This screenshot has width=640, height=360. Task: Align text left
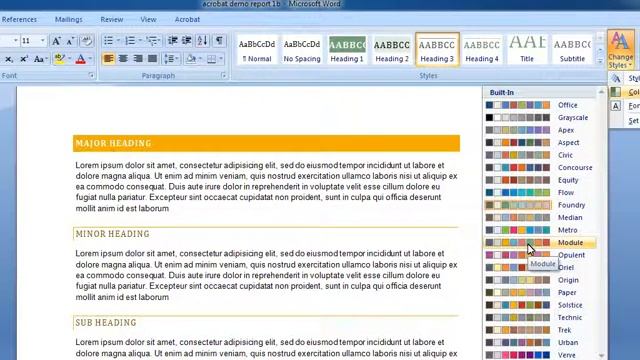(x=109, y=59)
